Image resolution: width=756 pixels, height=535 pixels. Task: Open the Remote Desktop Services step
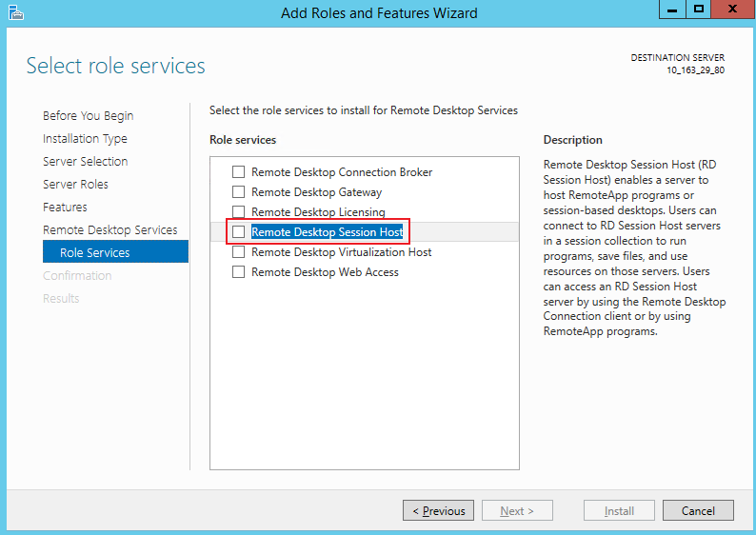109,230
